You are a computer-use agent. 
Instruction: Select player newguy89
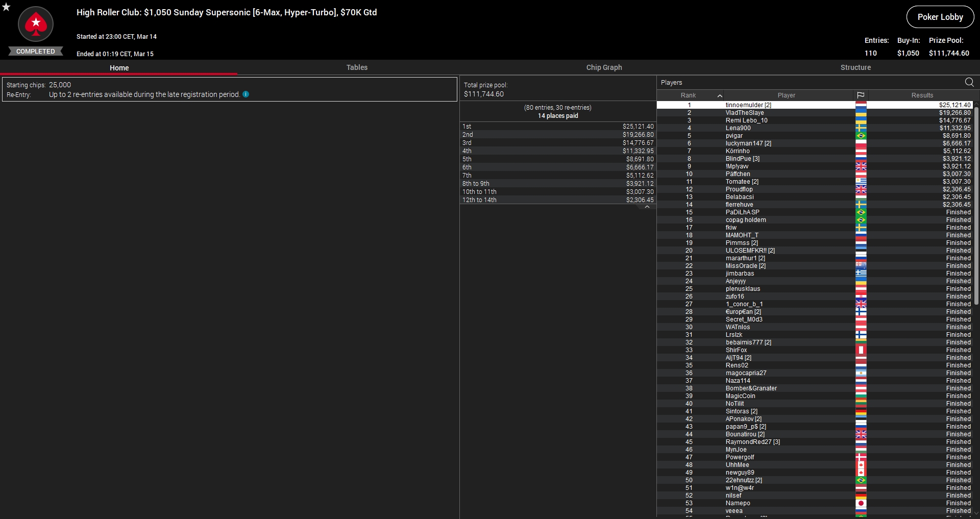click(x=815, y=473)
